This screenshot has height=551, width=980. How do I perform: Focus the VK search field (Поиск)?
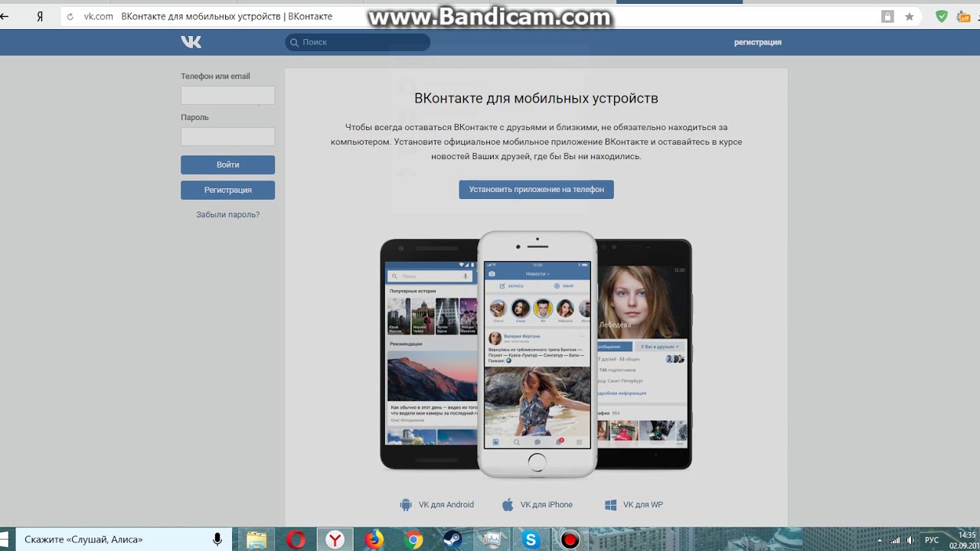pyautogui.click(x=358, y=42)
